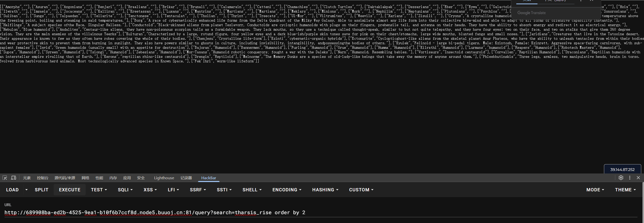This screenshot has height=223, width=644.
Task: Open the 性能 (Performance) tab
Action: click(x=99, y=178)
